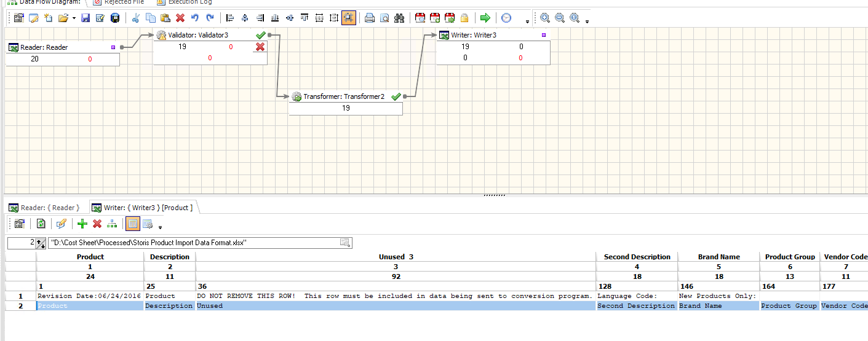Click Validator3's green checkmark output port

click(261, 35)
